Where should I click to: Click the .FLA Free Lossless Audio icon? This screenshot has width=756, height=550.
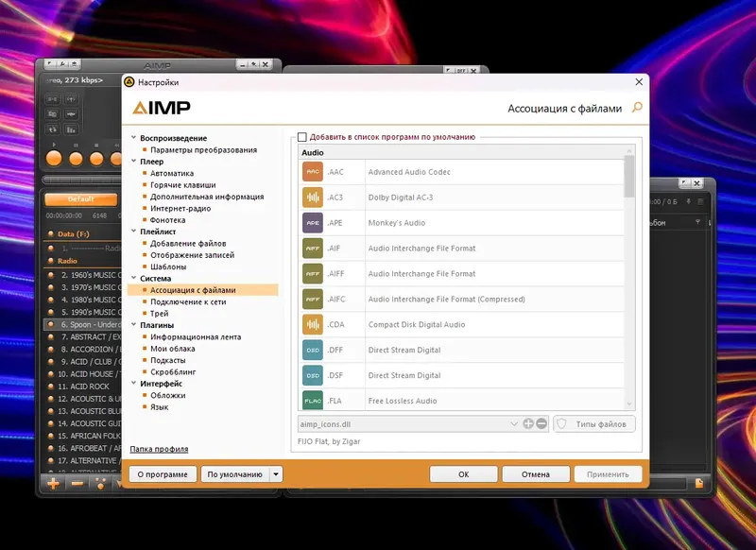coord(313,401)
